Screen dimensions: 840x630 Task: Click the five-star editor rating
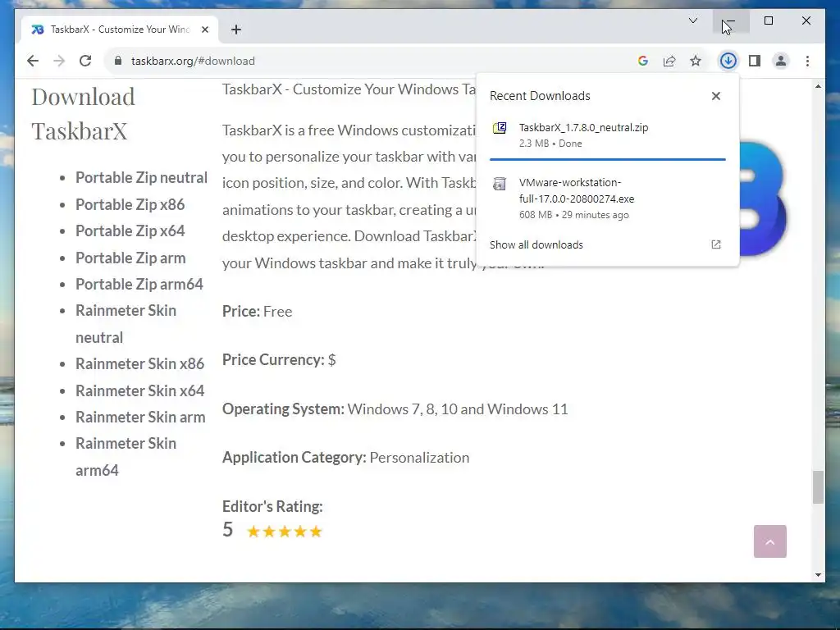pyautogui.click(x=285, y=532)
